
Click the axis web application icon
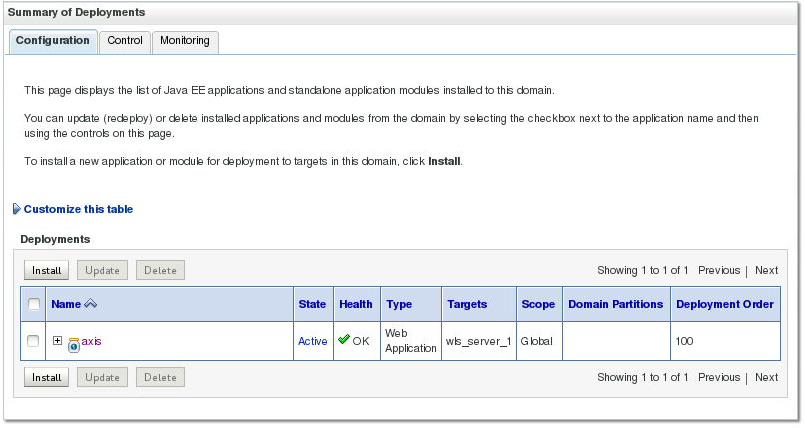[x=74, y=345]
